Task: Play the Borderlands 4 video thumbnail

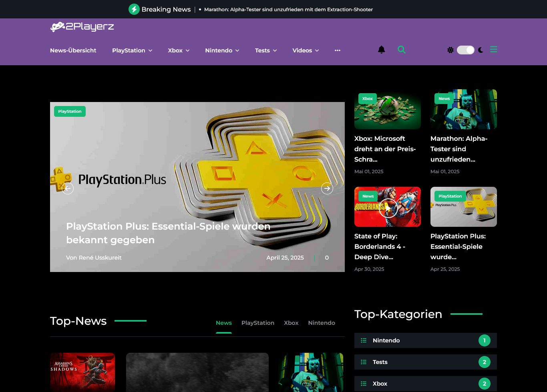Action: pyautogui.click(x=388, y=207)
